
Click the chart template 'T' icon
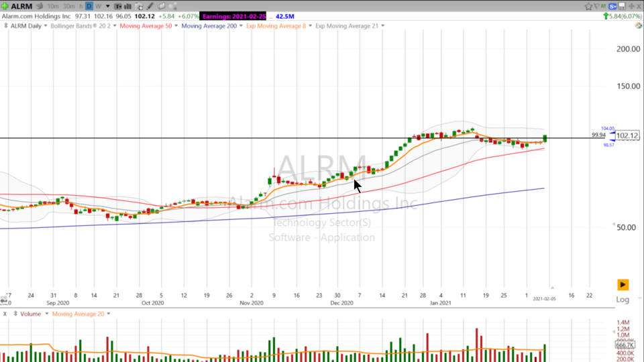coord(118,6)
